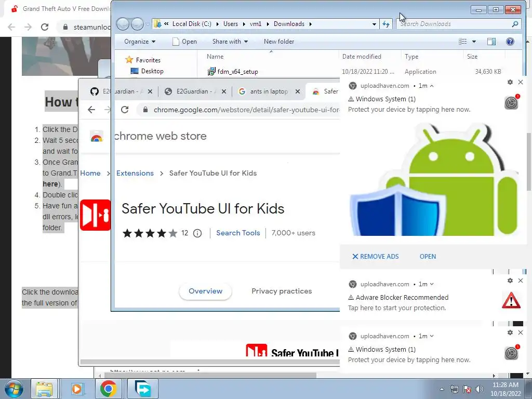Create a New folder in Downloads

[279, 42]
